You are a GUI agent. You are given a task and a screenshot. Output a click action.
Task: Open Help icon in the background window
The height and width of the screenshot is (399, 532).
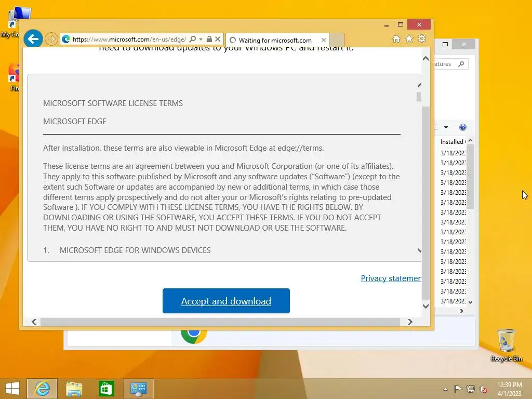462,127
